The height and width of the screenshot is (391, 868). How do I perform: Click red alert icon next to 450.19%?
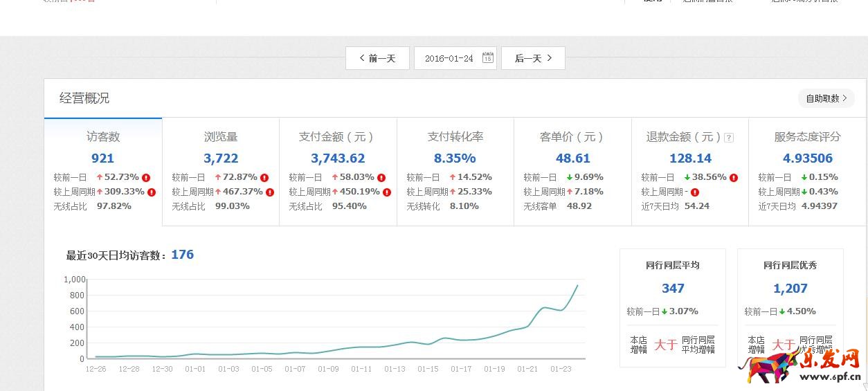387,192
